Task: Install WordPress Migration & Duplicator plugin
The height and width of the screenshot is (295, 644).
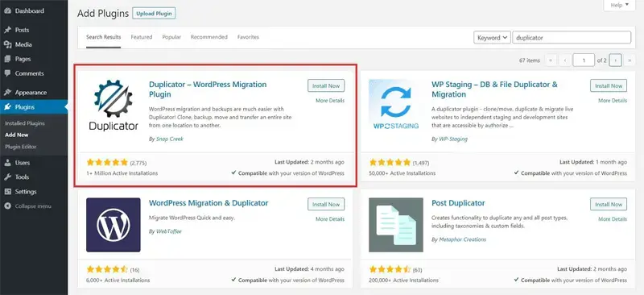Action: click(x=326, y=205)
